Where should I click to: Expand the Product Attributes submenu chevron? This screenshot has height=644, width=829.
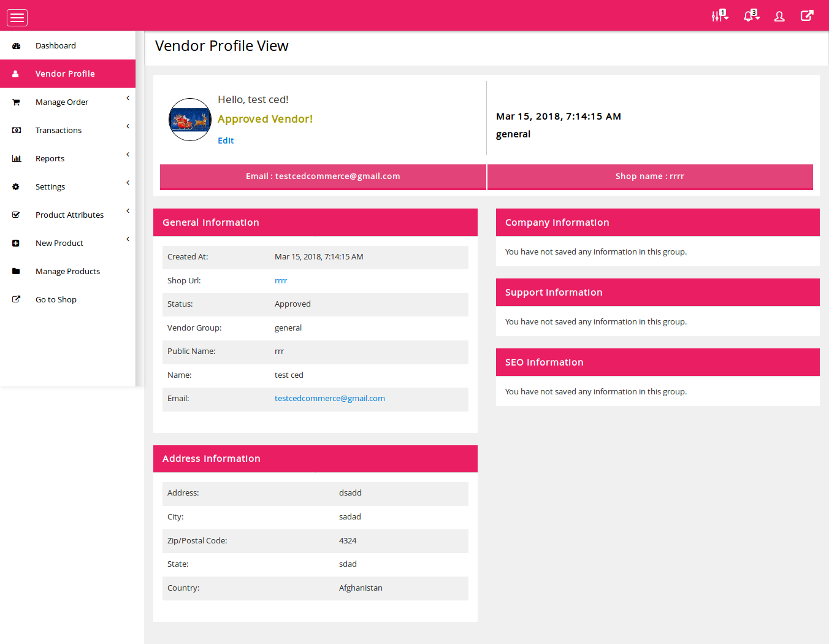point(128,211)
